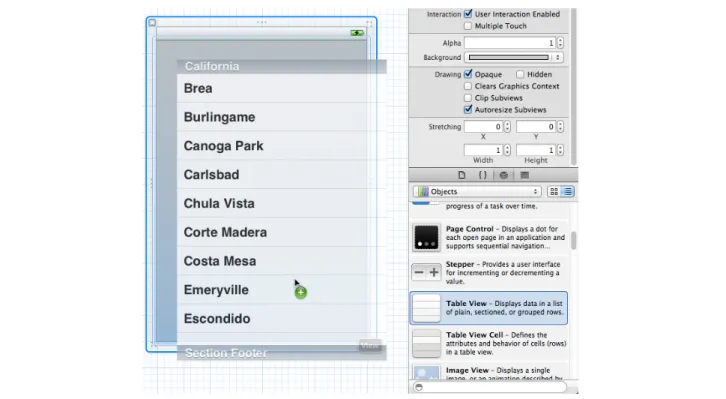
Task: Enable the Hidden checkbox
Action: 520,74
